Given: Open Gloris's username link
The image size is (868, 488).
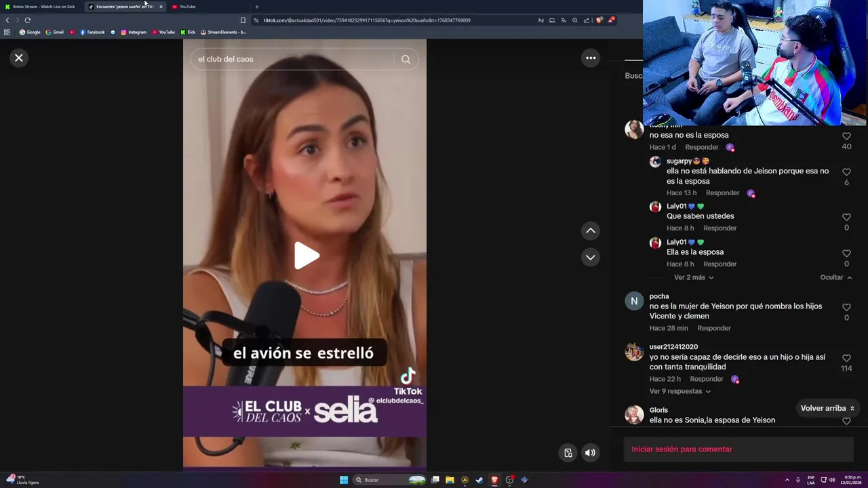Looking at the screenshot, I should [x=658, y=410].
